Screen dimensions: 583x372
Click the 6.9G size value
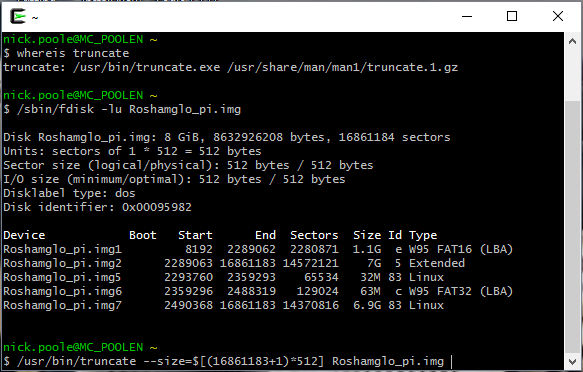[x=367, y=305]
